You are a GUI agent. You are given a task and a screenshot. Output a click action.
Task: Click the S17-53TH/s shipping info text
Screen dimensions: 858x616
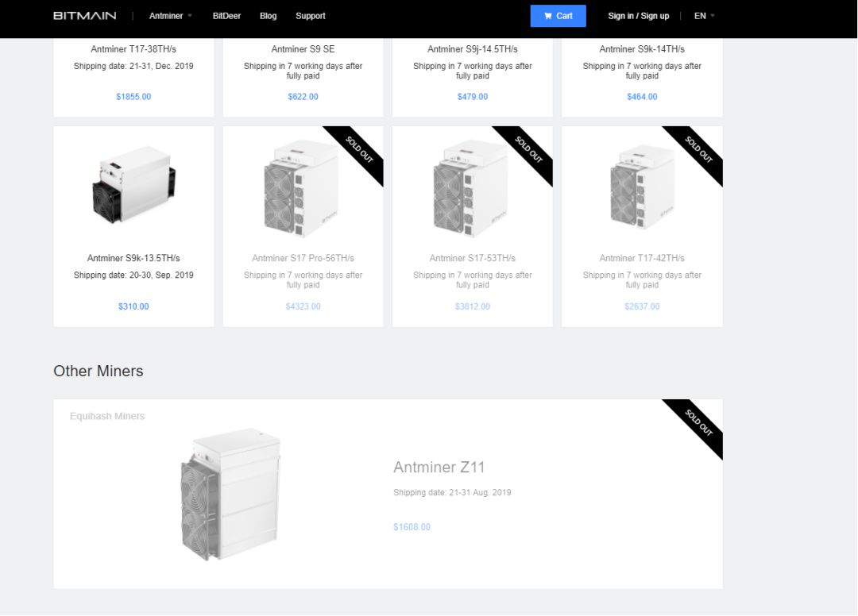[473, 280]
